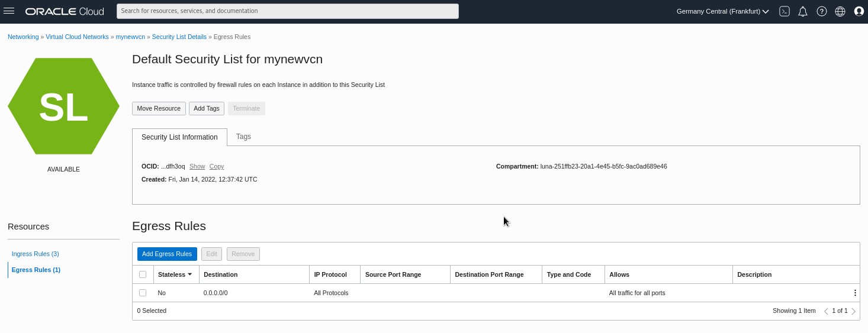The height and width of the screenshot is (333, 868).
Task: Click the Description column header
Action: pyautogui.click(x=754, y=274)
